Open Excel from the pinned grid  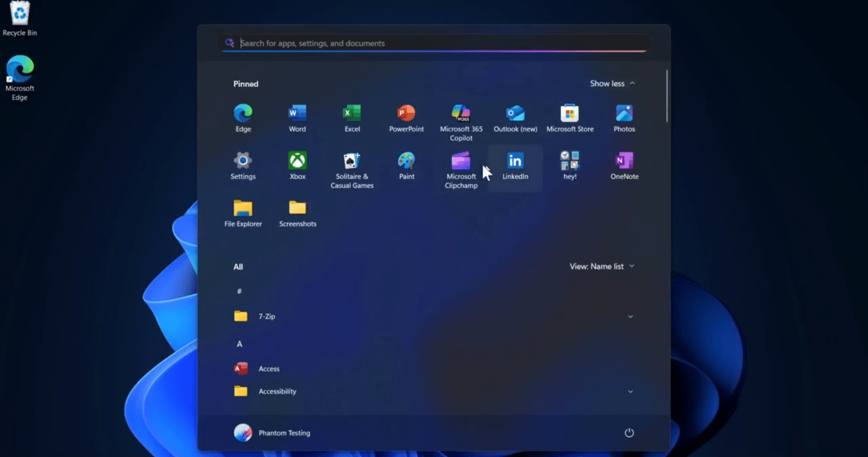coord(352,118)
